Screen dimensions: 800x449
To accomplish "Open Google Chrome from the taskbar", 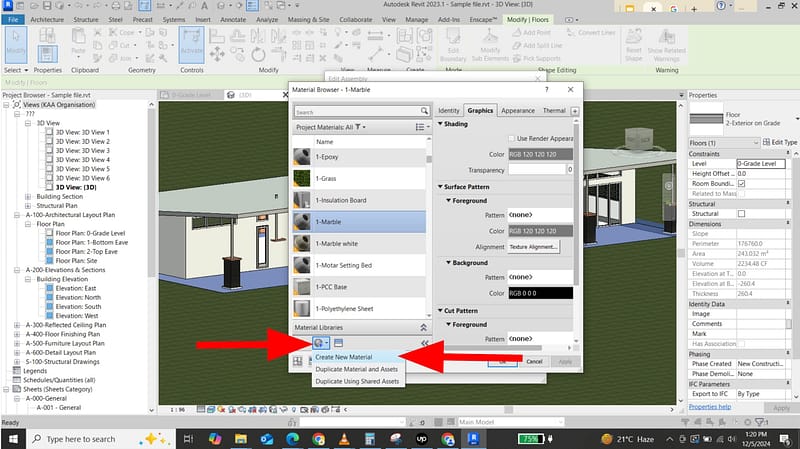I will 319,438.
